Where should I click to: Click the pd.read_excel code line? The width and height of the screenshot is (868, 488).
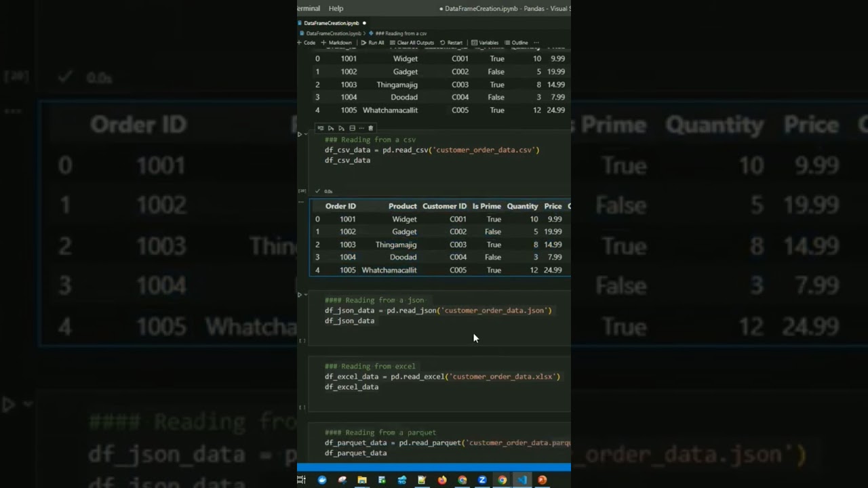pos(442,376)
